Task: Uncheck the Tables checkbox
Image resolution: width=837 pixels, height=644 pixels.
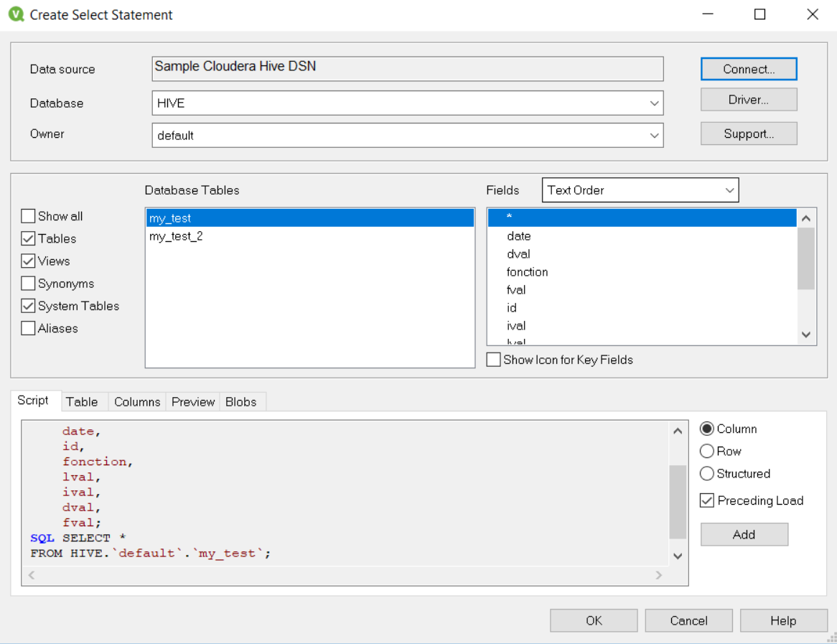Action: (28, 238)
